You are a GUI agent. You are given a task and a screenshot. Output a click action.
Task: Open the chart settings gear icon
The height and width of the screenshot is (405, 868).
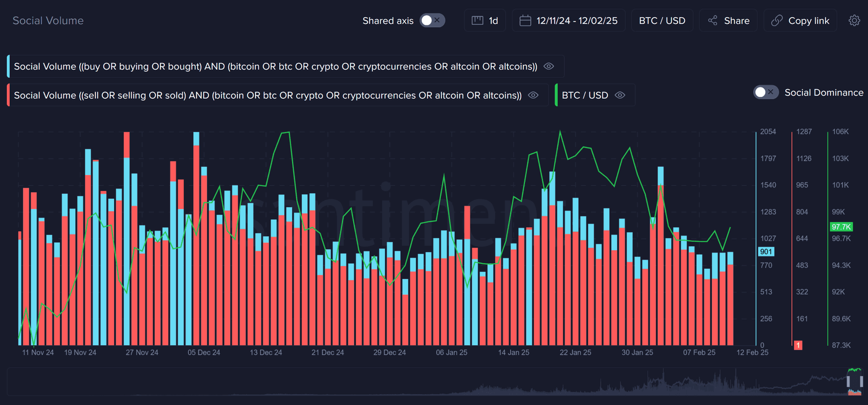[854, 20]
